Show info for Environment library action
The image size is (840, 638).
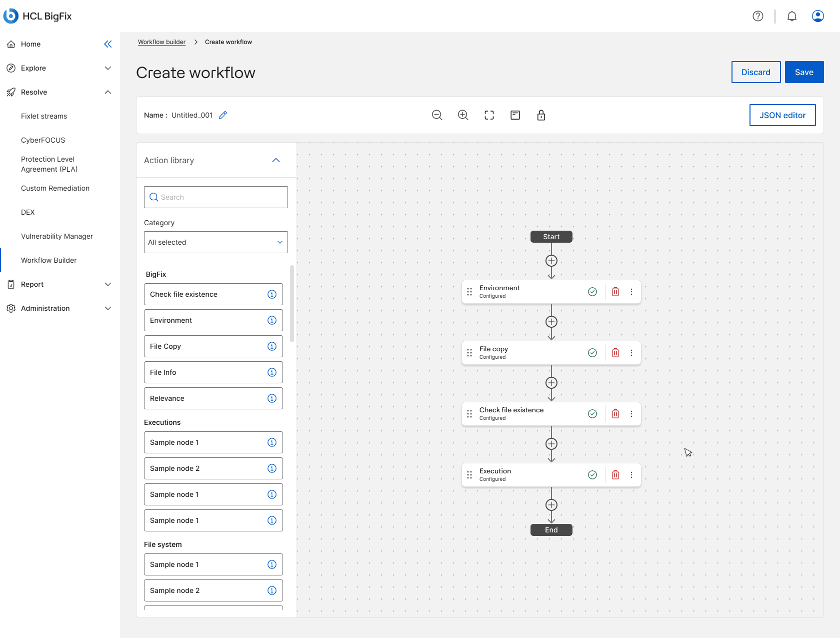(x=272, y=320)
